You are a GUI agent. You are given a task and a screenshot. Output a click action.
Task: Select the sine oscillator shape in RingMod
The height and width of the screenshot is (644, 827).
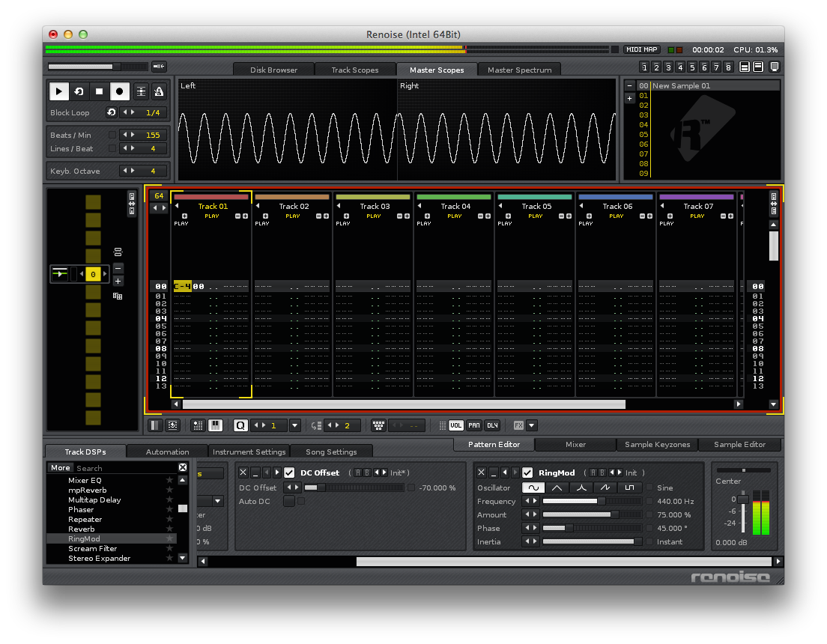click(533, 487)
